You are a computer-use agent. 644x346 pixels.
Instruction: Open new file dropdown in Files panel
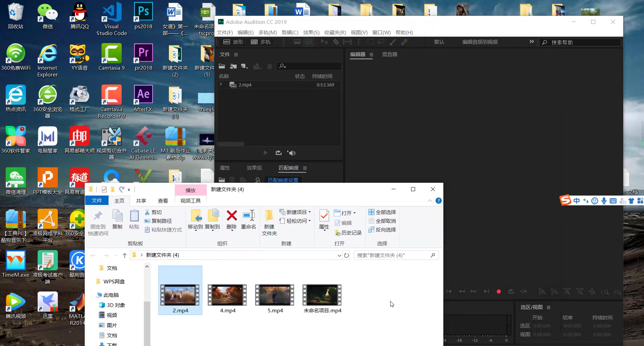pyautogui.click(x=245, y=66)
